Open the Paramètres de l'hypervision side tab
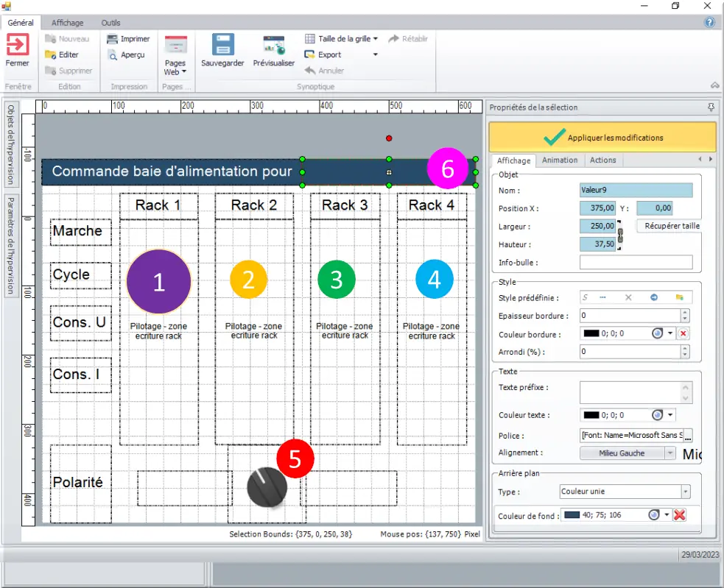 click(x=10, y=246)
